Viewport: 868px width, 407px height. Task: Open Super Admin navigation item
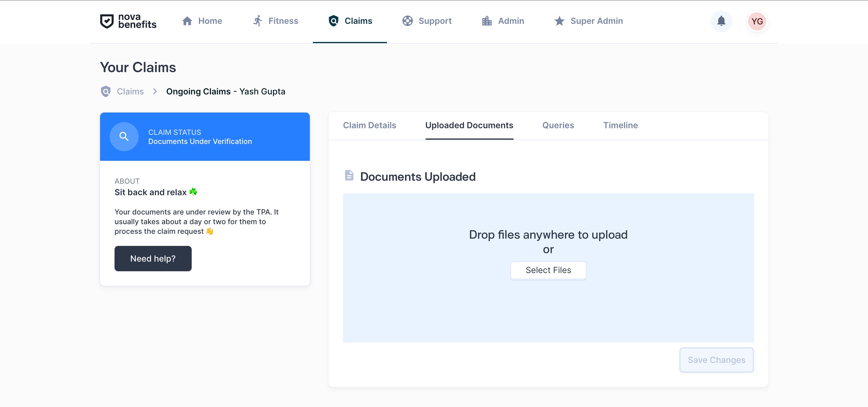pos(588,21)
